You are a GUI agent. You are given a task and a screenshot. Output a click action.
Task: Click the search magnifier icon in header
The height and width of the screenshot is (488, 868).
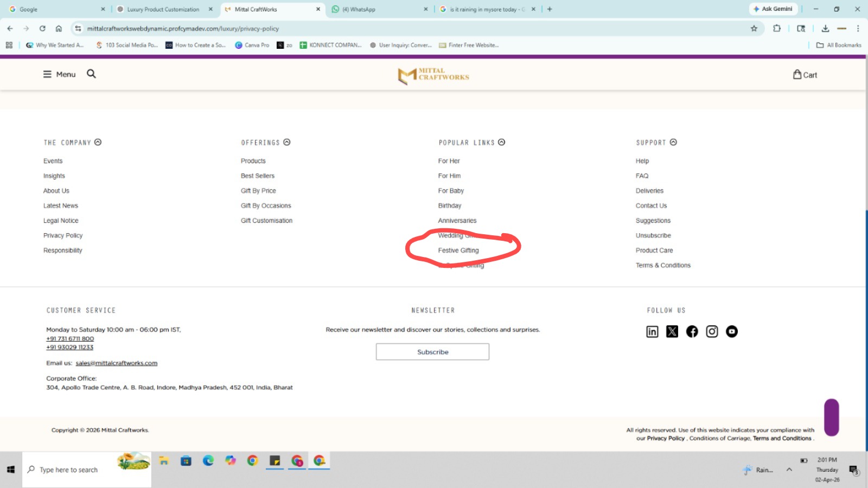[91, 74]
